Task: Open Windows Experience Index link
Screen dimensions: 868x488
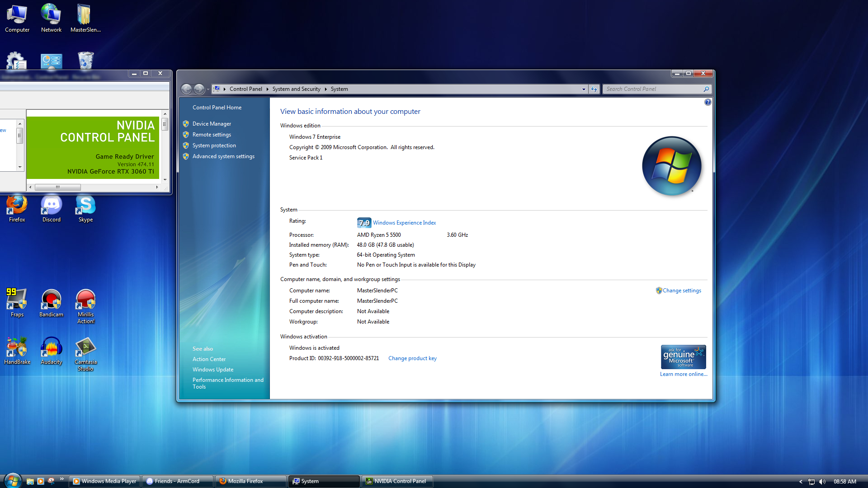Action: (x=404, y=223)
